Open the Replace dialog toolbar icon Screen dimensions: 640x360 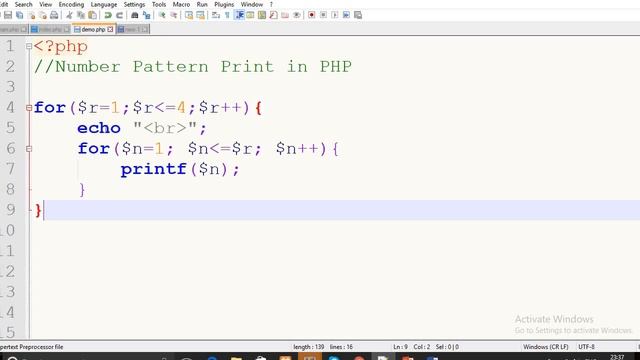pos(146,15)
